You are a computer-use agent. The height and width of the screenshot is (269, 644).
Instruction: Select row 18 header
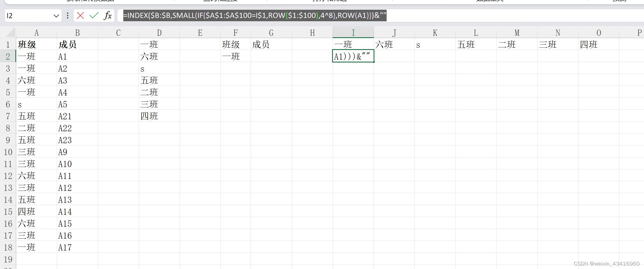point(8,247)
